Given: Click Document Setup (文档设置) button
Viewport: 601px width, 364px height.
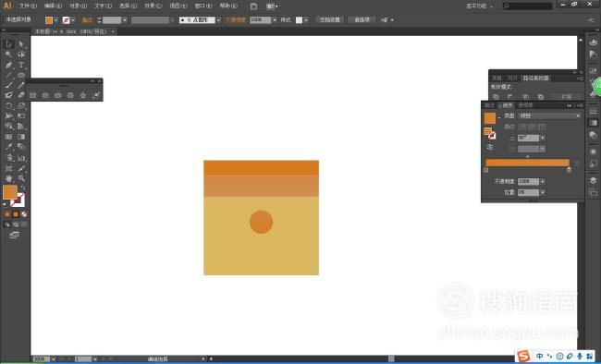Looking at the screenshot, I should (330, 20).
